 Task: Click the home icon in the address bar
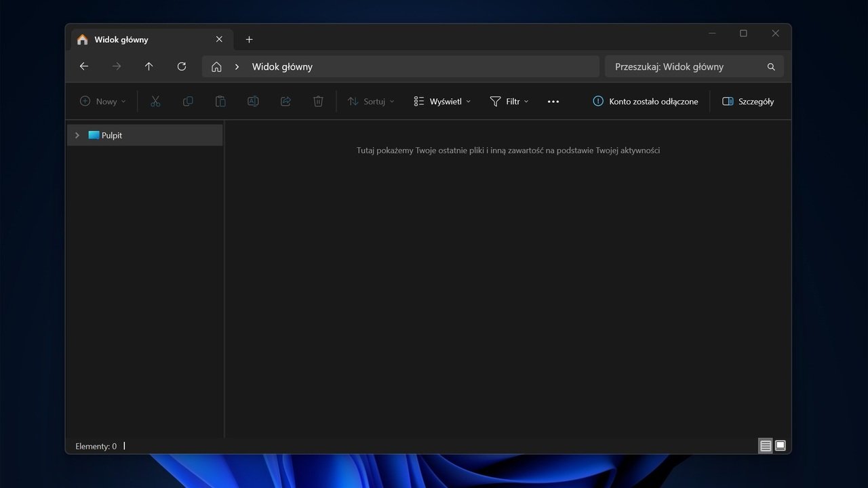pyautogui.click(x=216, y=66)
